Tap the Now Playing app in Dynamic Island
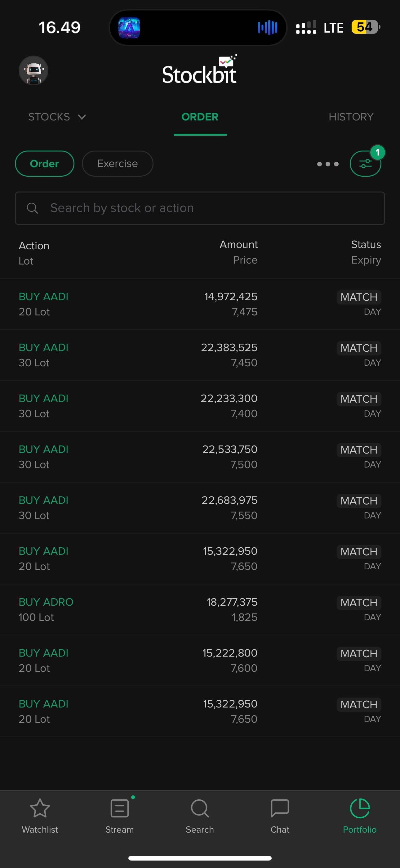 point(129,28)
